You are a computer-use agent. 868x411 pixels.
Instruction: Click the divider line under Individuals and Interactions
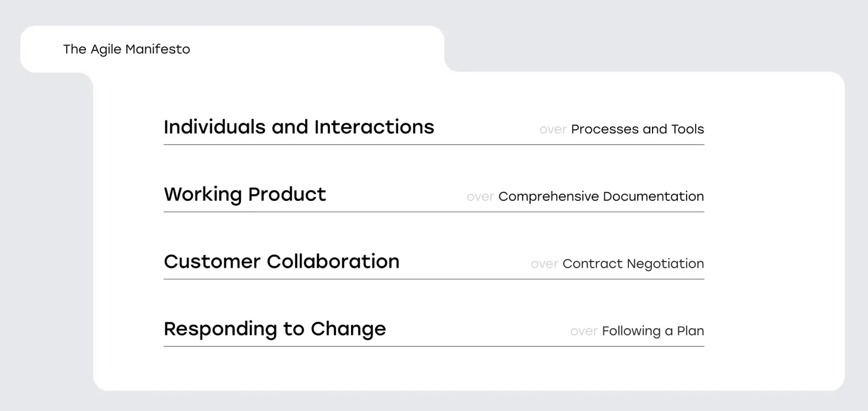(x=434, y=145)
